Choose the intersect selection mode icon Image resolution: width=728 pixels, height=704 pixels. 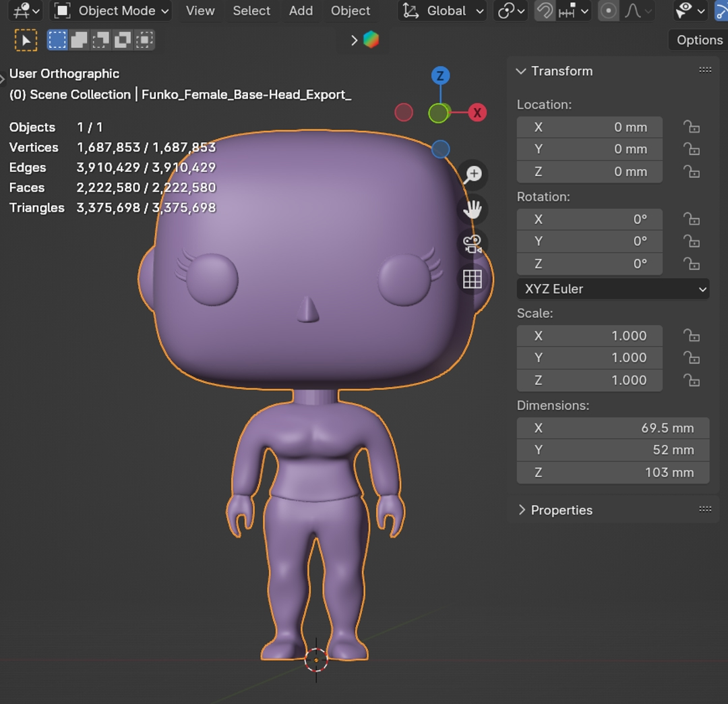[x=144, y=40]
